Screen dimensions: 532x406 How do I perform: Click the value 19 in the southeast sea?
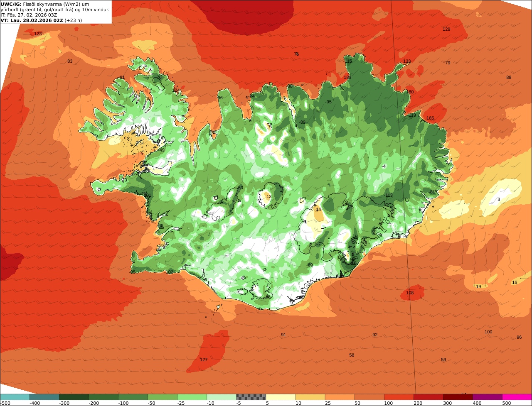click(478, 286)
